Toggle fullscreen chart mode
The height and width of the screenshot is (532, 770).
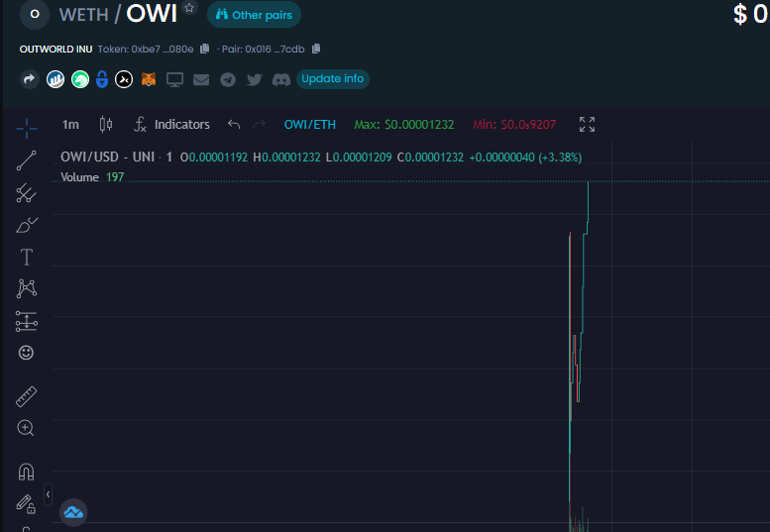[587, 125]
